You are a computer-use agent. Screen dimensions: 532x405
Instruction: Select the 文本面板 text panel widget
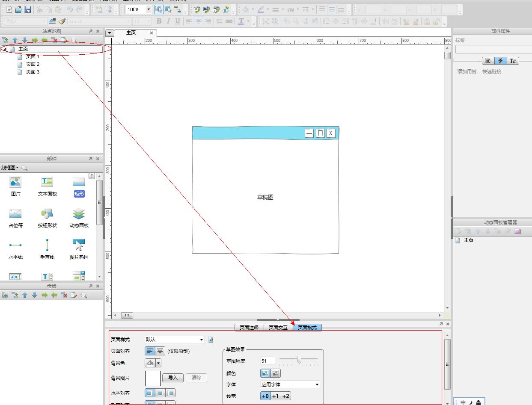coord(47,187)
